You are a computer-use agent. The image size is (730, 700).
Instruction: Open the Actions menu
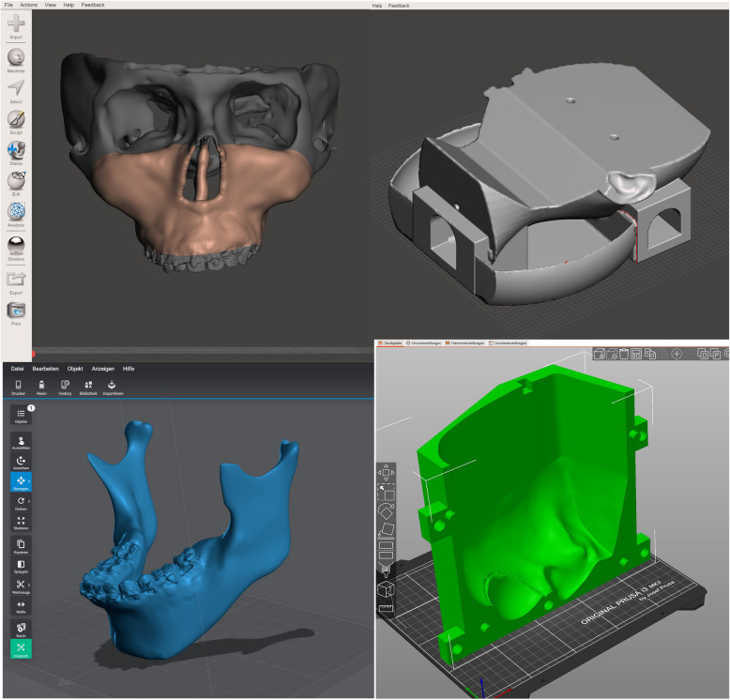29,5
